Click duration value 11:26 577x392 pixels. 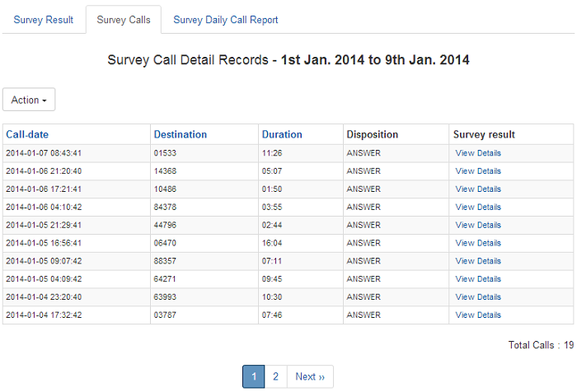point(272,153)
